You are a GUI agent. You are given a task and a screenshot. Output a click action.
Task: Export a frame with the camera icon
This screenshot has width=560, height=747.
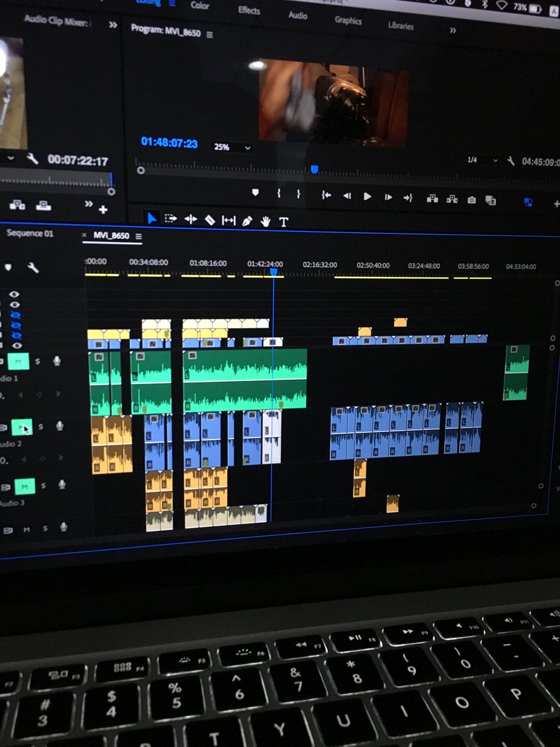(472, 200)
